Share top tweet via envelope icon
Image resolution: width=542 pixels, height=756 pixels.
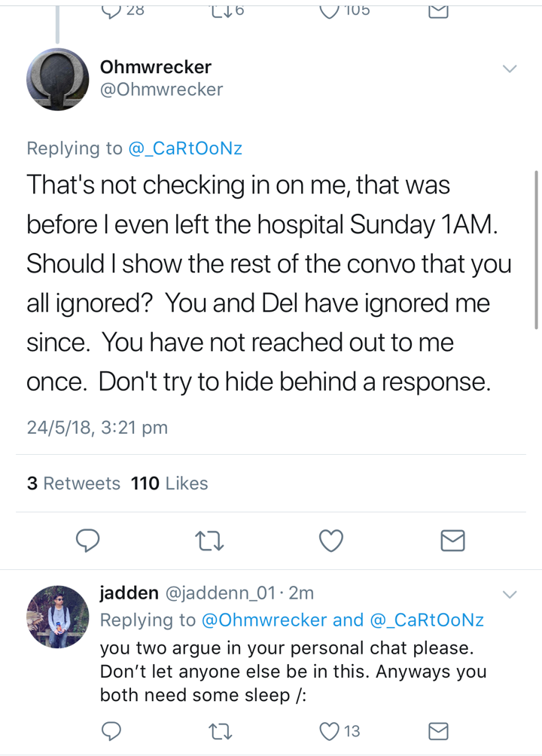click(438, 11)
